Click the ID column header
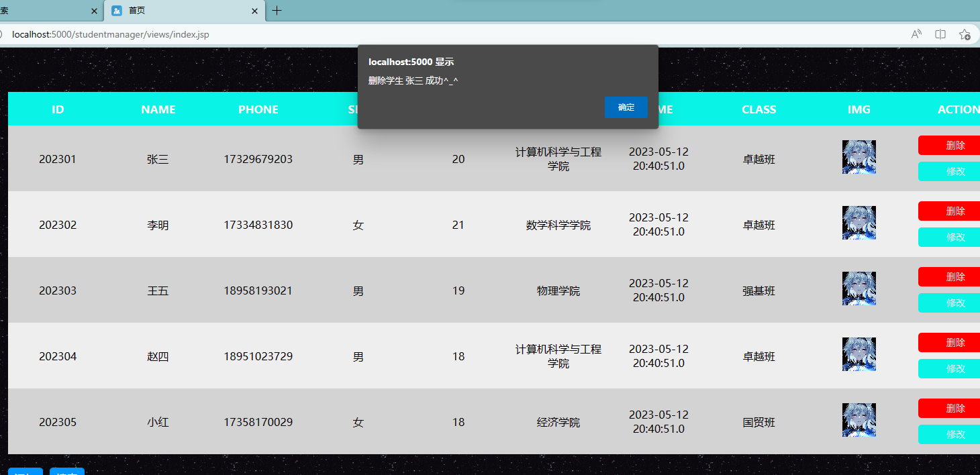Image resolution: width=980 pixels, height=475 pixels. 58,109
